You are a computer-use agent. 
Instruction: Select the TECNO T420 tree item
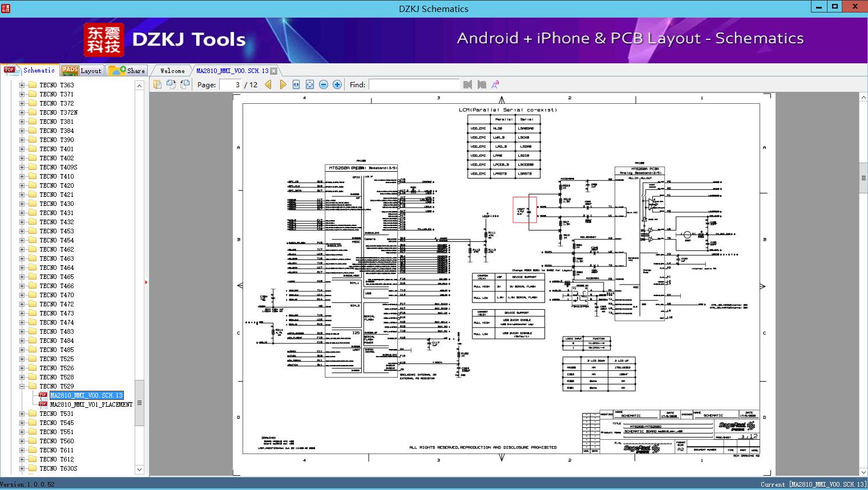[56, 185]
